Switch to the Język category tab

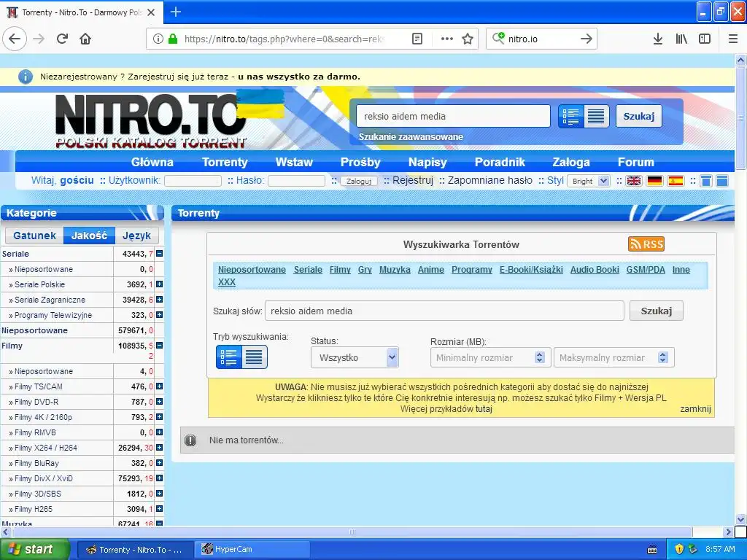[136, 236]
